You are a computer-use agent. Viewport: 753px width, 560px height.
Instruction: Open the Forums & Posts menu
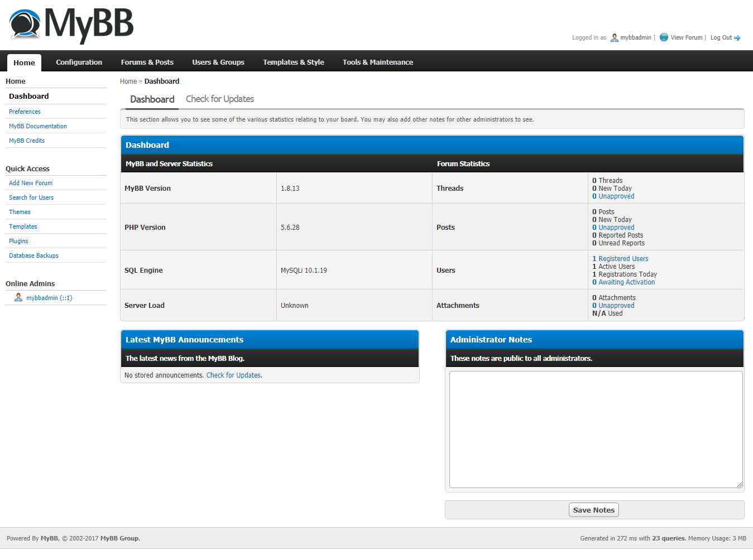pos(147,62)
